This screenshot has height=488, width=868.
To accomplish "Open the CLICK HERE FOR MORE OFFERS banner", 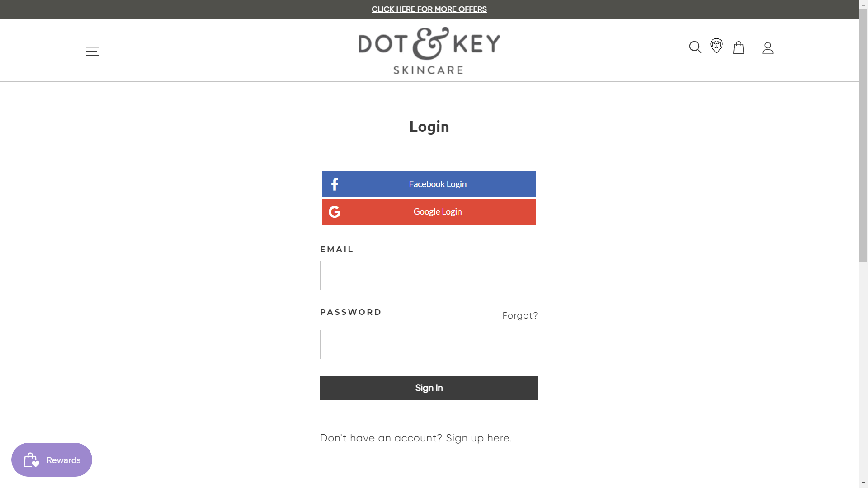I will point(429,9).
